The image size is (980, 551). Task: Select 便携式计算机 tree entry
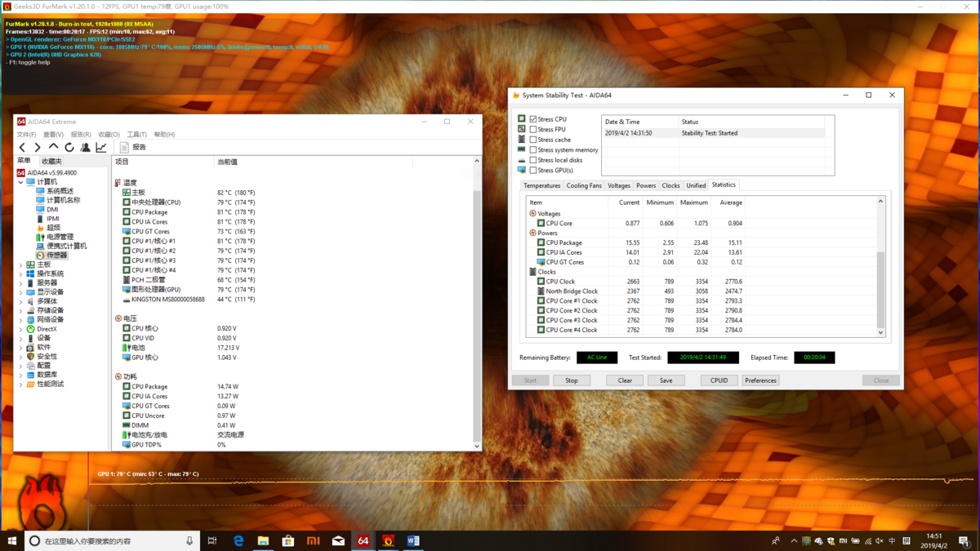pyautogui.click(x=66, y=246)
